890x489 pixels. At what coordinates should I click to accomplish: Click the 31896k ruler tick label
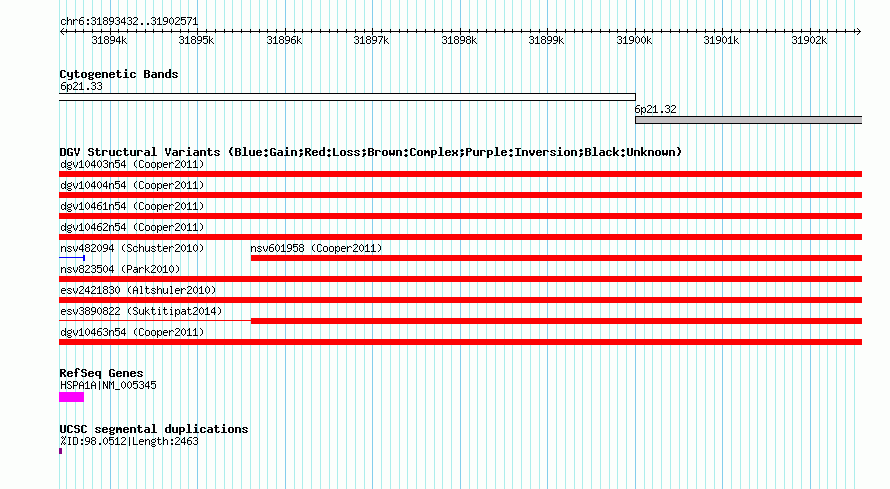(x=284, y=41)
